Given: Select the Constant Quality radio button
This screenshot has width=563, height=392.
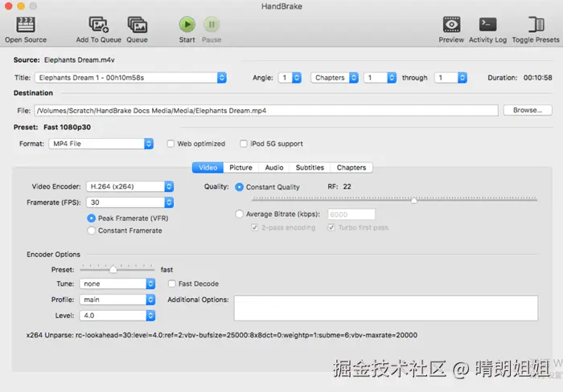Looking at the screenshot, I should 239,187.
